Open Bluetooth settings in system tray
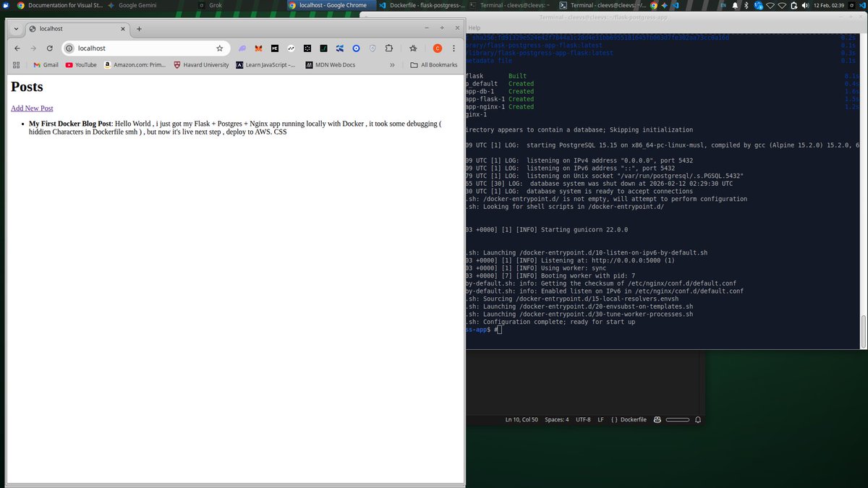 pyautogui.click(x=745, y=5)
